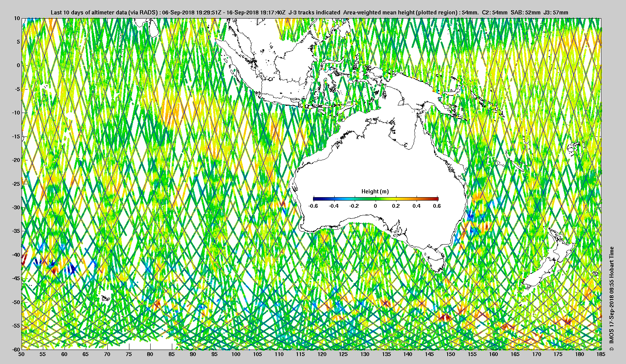626x364 pixels.
Task: Click the 'Height (m)' colorbar title
Action: (x=375, y=191)
